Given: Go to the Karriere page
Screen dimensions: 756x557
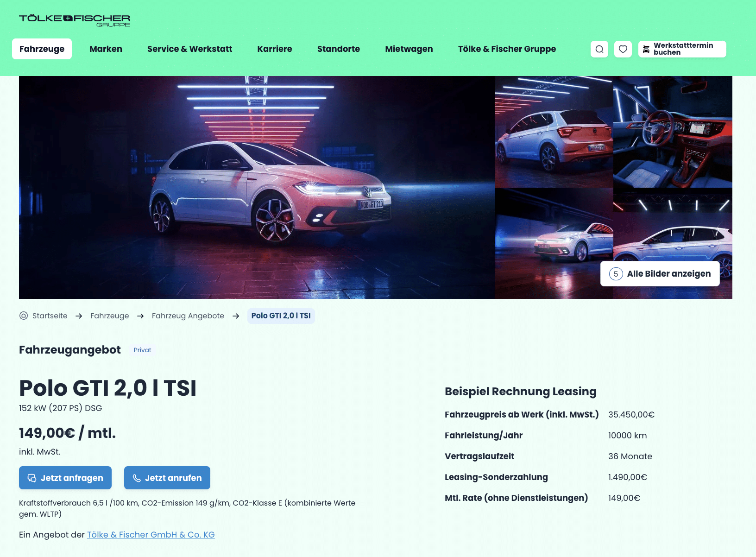Looking at the screenshot, I should click(275, 49).
